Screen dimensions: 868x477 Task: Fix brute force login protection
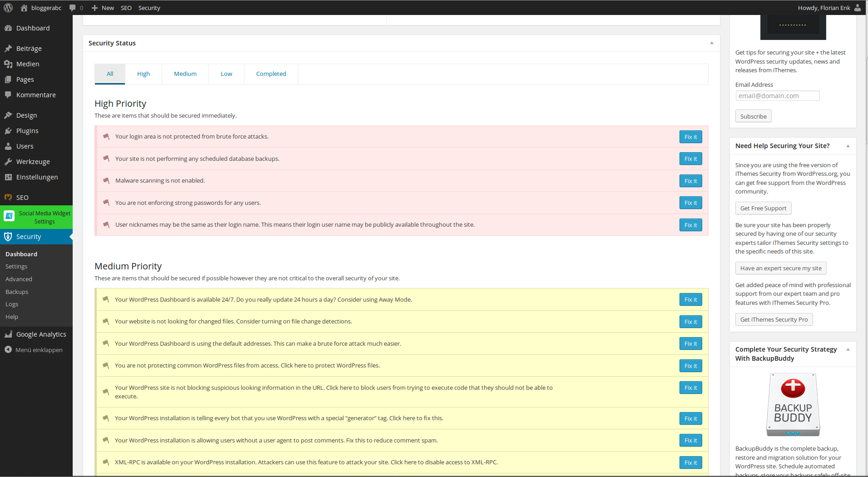690,137
